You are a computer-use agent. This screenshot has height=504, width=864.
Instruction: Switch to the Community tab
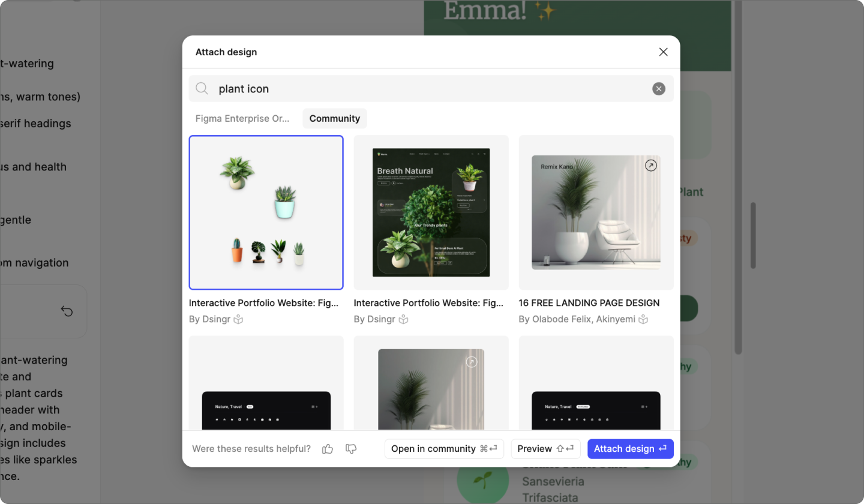tap(335, 118)
